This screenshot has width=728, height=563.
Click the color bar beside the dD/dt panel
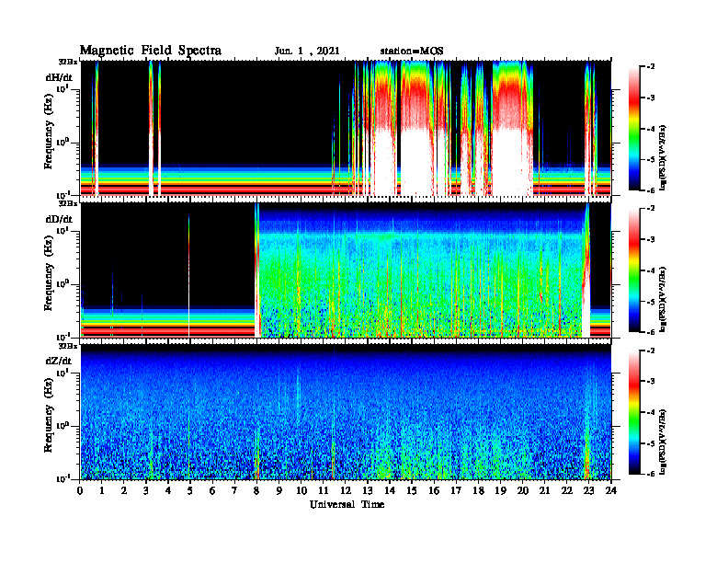633,270
